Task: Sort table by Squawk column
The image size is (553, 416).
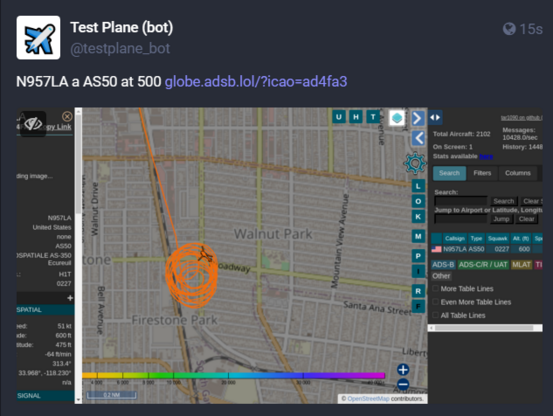Action: (497, 239)
